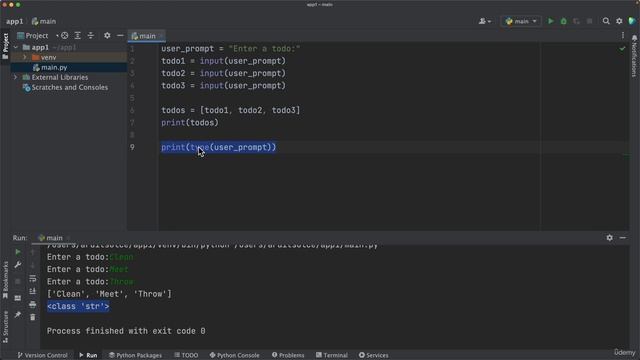Click line number 9 in the gutter

tap(132, 147)
